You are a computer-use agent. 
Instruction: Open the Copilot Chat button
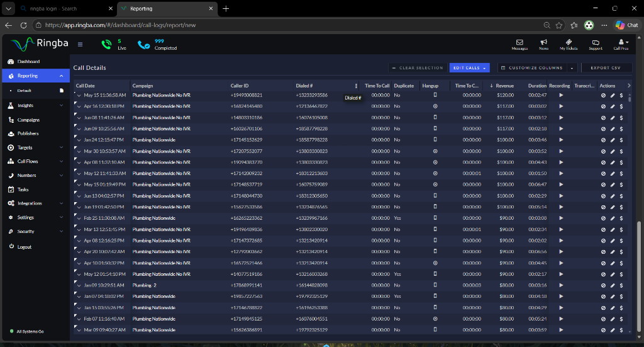[627, 25]
